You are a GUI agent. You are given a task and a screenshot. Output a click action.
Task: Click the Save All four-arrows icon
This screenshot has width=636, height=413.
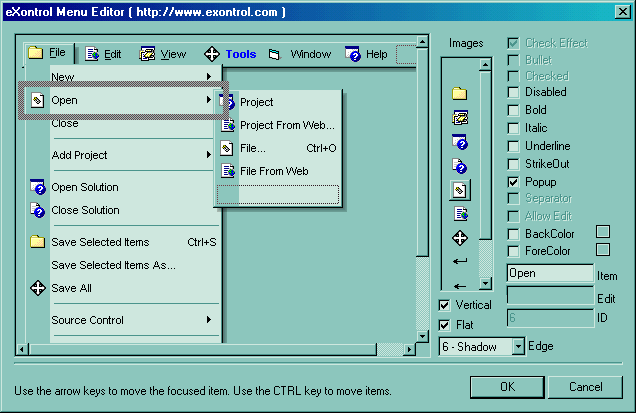click(x=38, y=288)
